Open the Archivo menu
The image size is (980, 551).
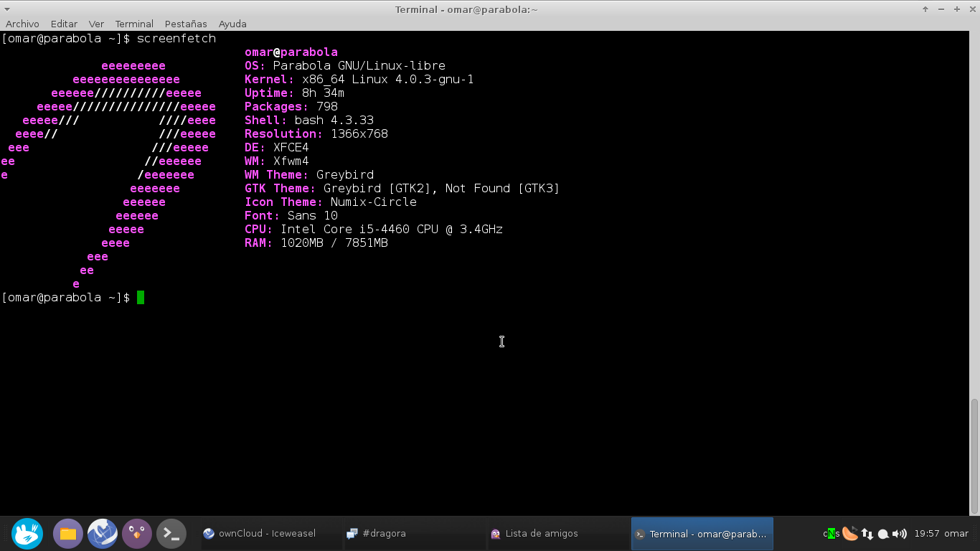[x=22, y=24]
